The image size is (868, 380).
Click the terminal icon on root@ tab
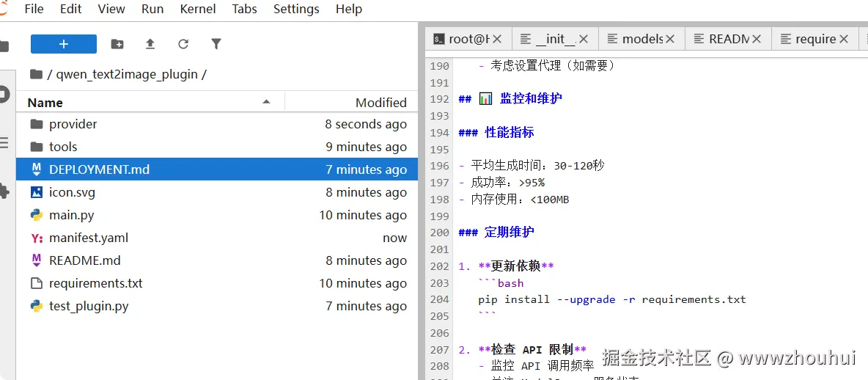pos(439,39)
